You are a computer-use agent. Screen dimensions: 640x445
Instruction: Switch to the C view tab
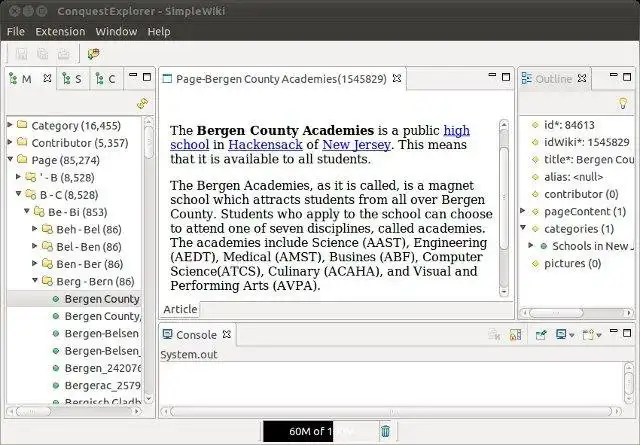point(105,79)
